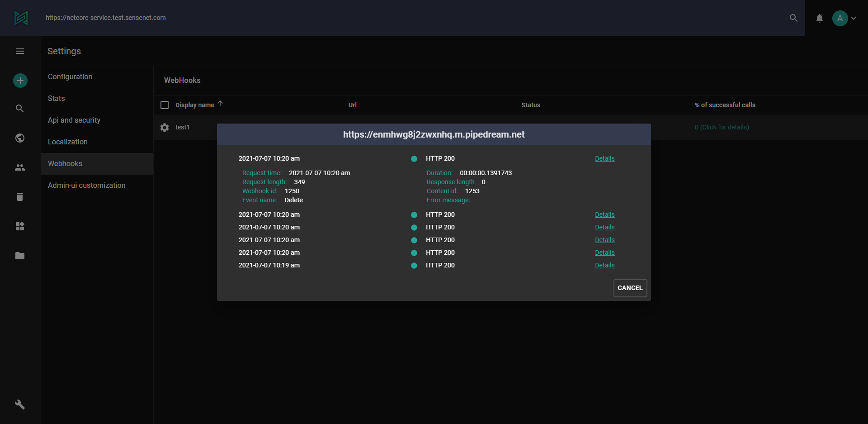The width and height of the screenshot is (868, 424).
Task: Click the Content id value 1253
Action: tap(472, 191)
